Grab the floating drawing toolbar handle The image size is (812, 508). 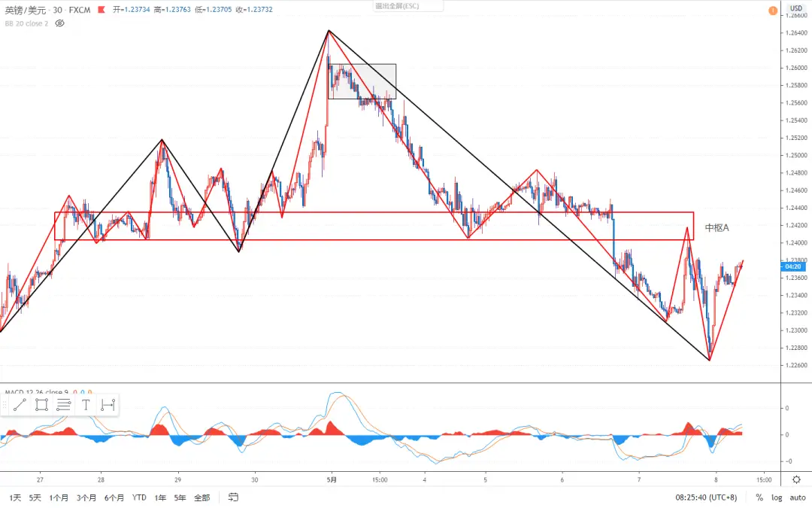pos(5,405)
